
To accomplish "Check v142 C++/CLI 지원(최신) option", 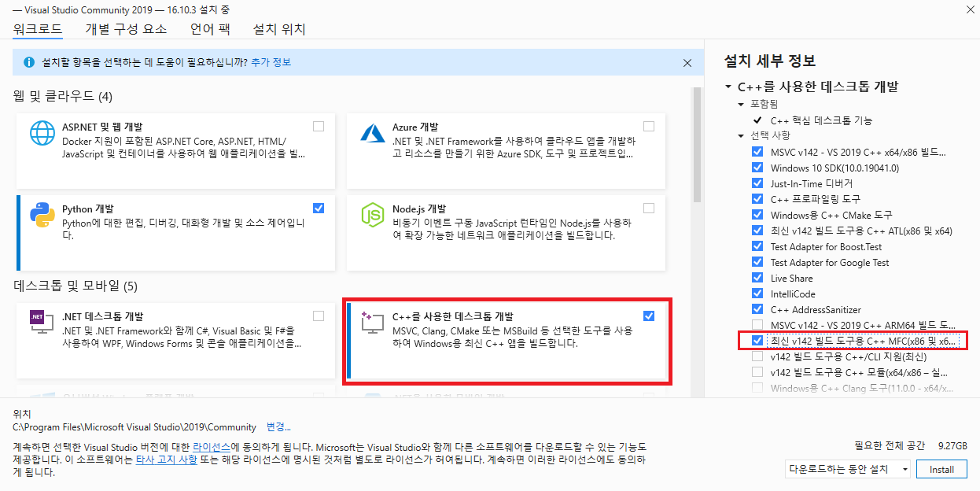I will (x=757, y=356).
